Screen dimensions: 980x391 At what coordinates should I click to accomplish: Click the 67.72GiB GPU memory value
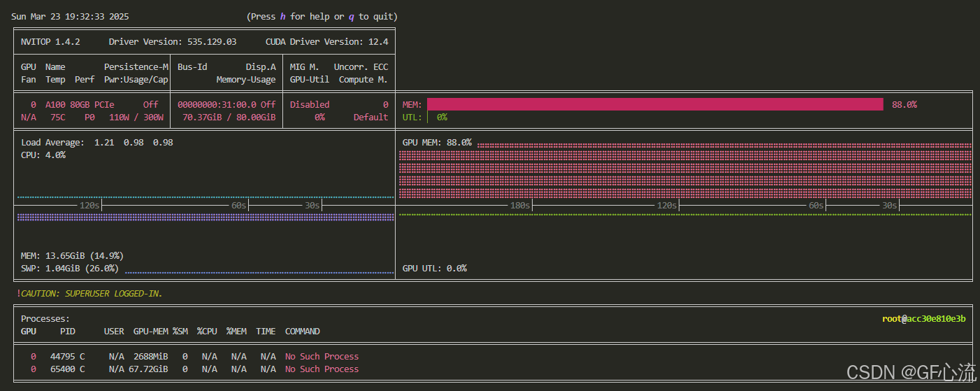click(x=148, y=369)
